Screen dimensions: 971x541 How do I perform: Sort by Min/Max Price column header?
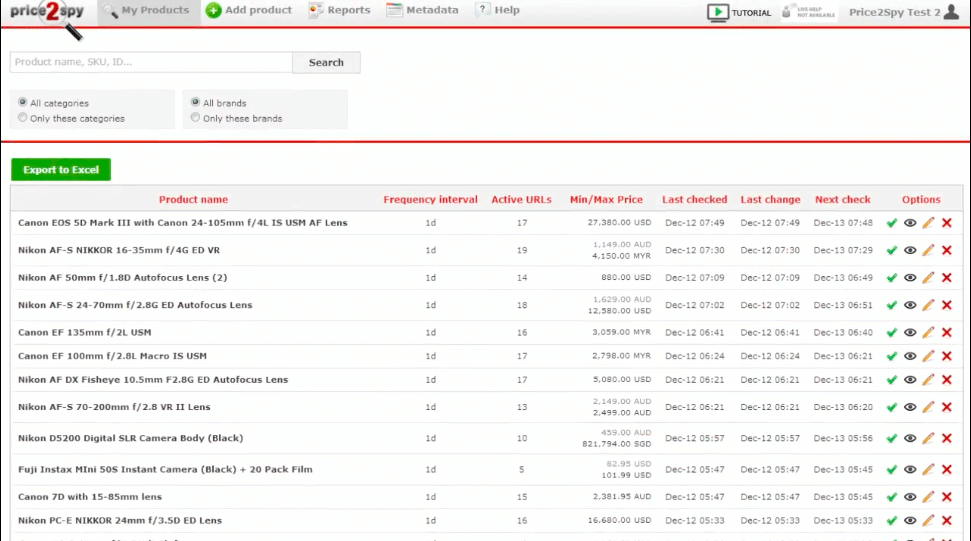(x=606, y=199)
